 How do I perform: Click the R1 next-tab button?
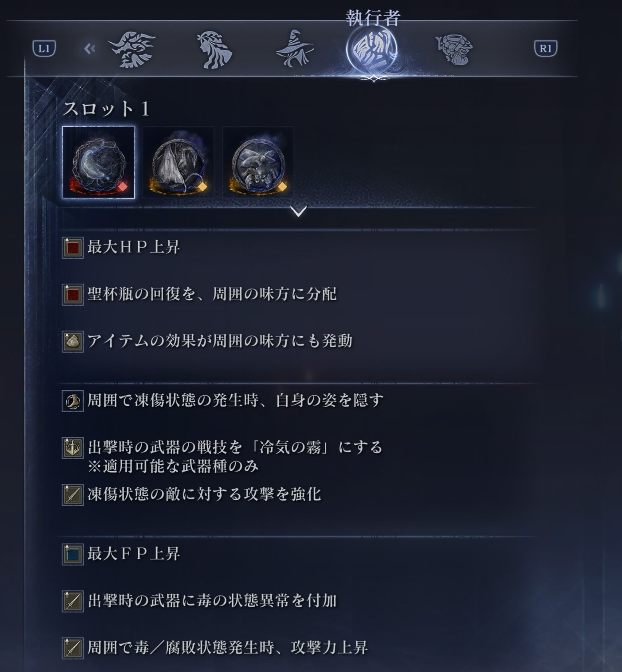[x=546, y=49]
